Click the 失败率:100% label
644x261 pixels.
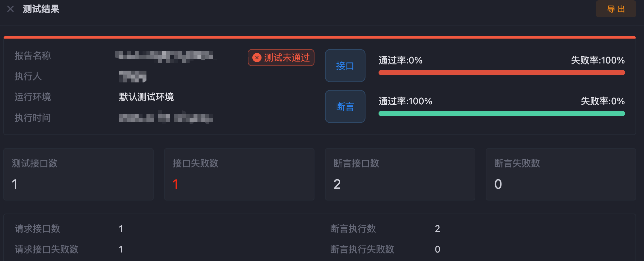click(x=598, y=60)
